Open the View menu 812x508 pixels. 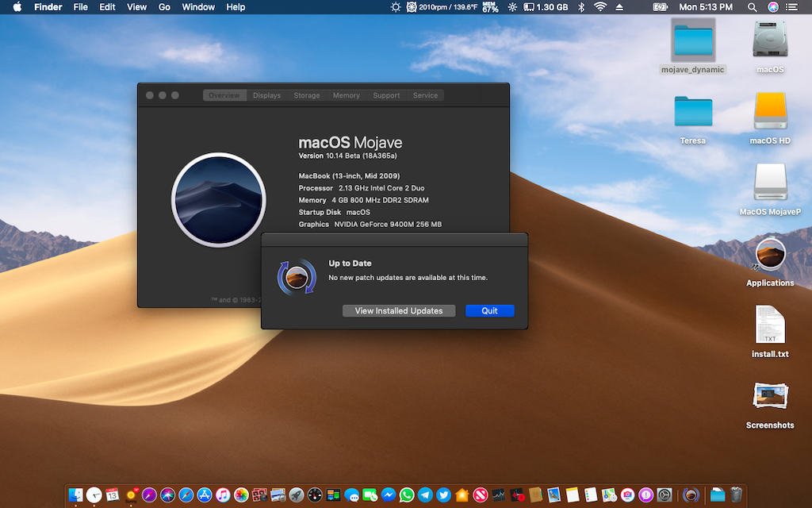point(136,6)
